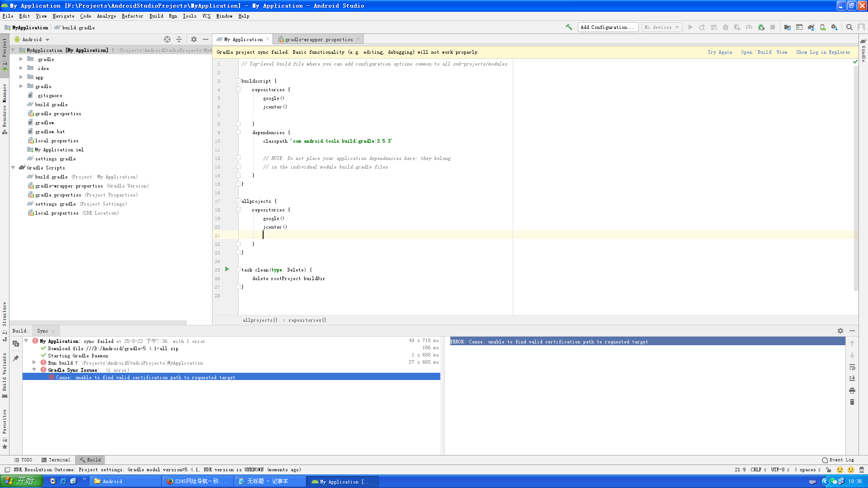This screenshot has width=868, height=488.
Task: Click the Stop square icon in toolbar
Action: [773, 27]
